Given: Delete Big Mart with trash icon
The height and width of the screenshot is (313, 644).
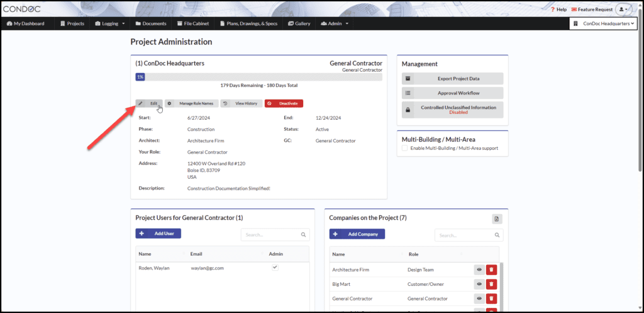Looking at the screenshot, I should (492, 284).
